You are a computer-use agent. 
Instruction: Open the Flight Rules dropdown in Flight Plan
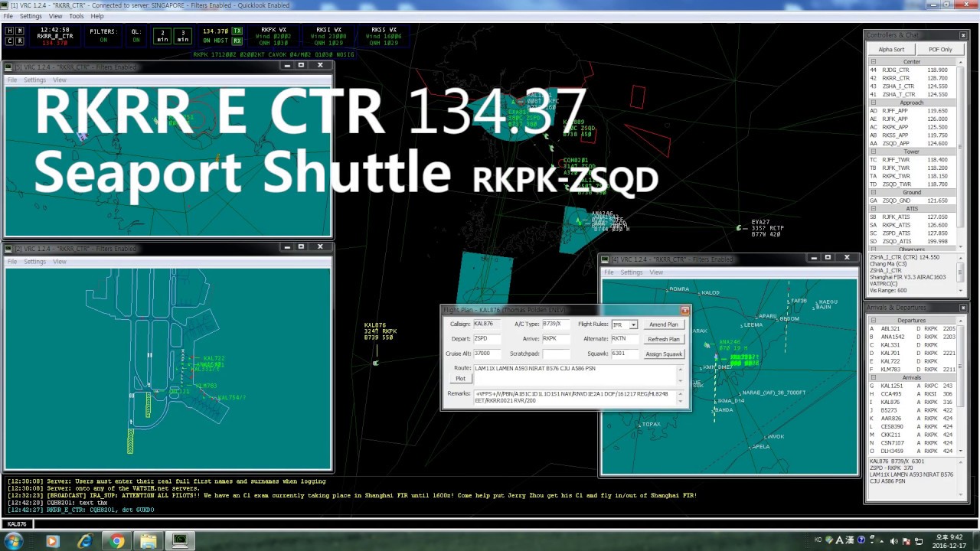pos(632,324)
